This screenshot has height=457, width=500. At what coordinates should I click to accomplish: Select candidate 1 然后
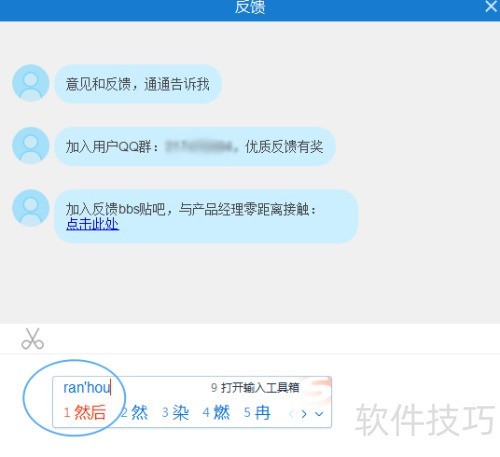[85, 413]
